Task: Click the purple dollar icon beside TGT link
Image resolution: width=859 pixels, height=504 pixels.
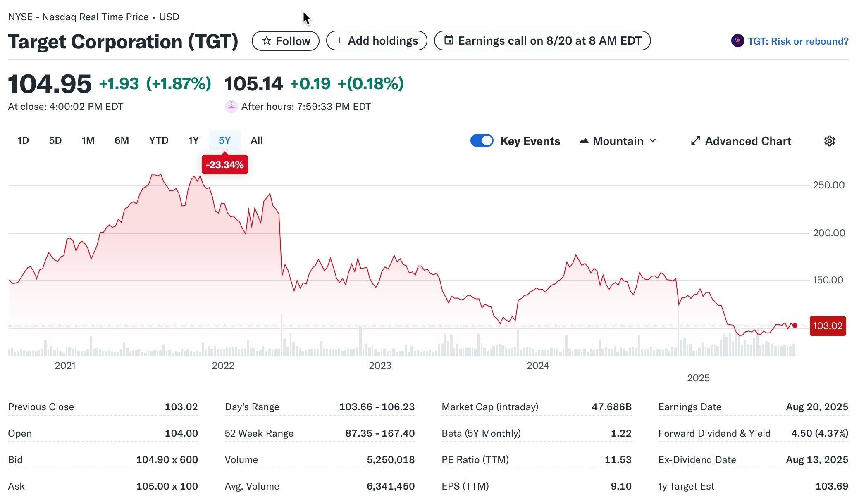Action: 737,41
